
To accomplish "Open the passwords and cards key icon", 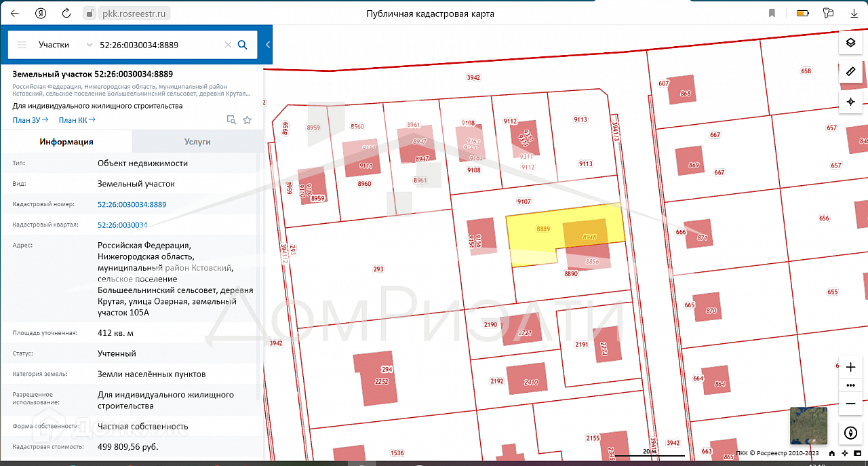I will [x=828, y=13].
